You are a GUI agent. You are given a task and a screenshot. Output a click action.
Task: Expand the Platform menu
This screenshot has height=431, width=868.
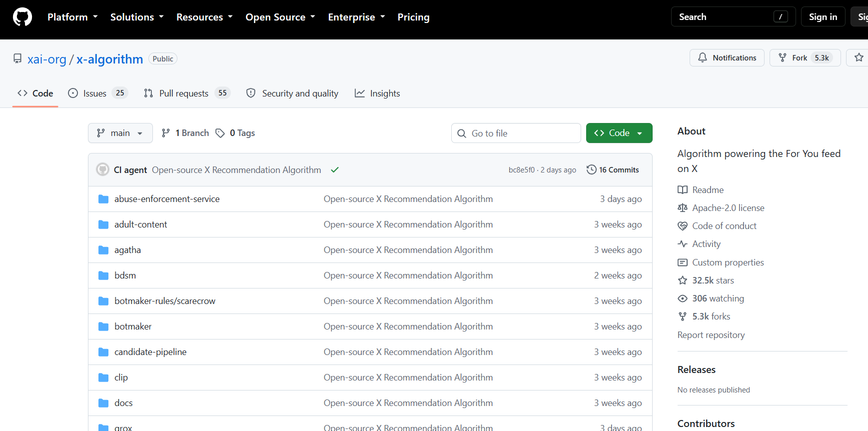click(72, 17)
